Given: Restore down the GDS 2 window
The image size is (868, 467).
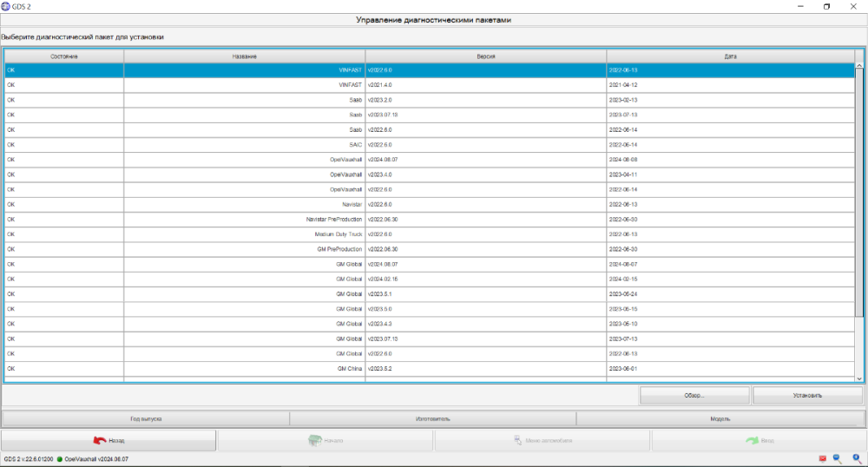Looking at the screenshot, I should pos(826,7).
